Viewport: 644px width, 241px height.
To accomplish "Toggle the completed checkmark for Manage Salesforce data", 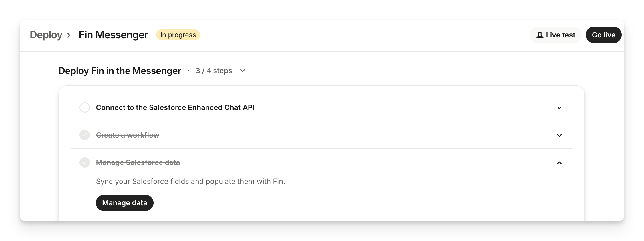I will click(85, 162).
